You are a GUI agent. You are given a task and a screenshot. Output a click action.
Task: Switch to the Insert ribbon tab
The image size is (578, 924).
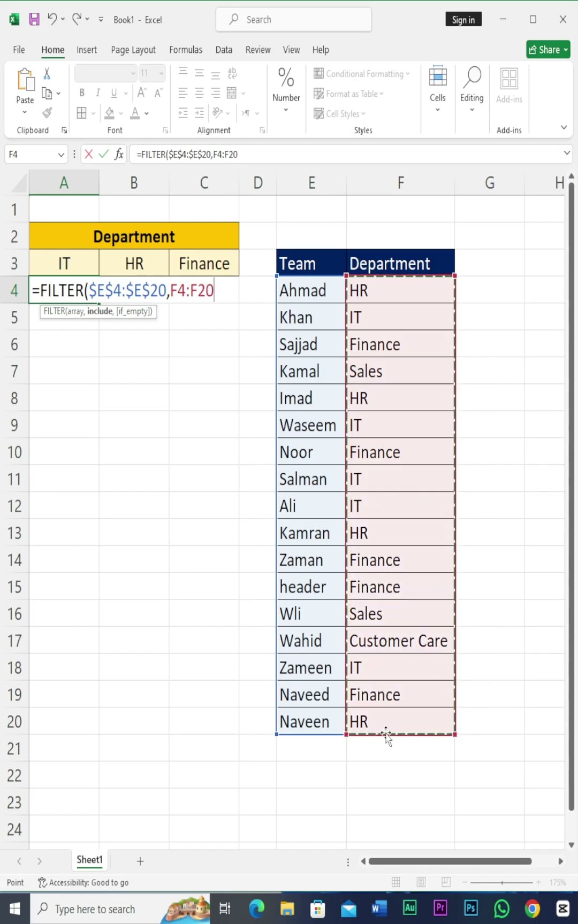pyautogui.click(x=87, y=50)
